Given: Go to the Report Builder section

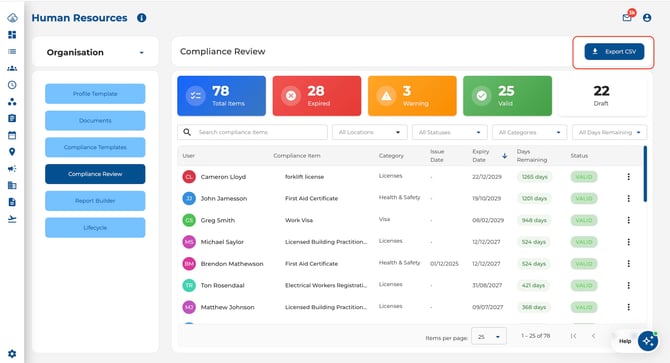Looking at the screenshot, I should pos(95,201).
